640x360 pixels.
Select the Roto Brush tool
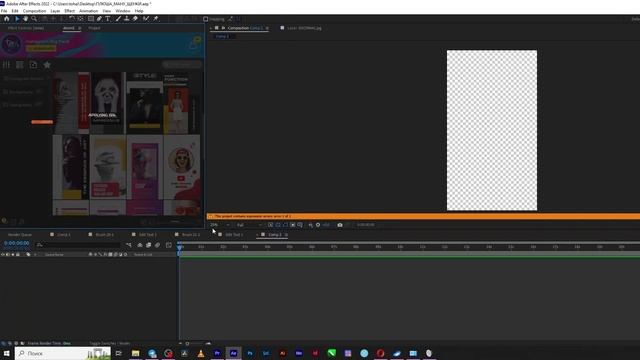(x=146, y=19)
